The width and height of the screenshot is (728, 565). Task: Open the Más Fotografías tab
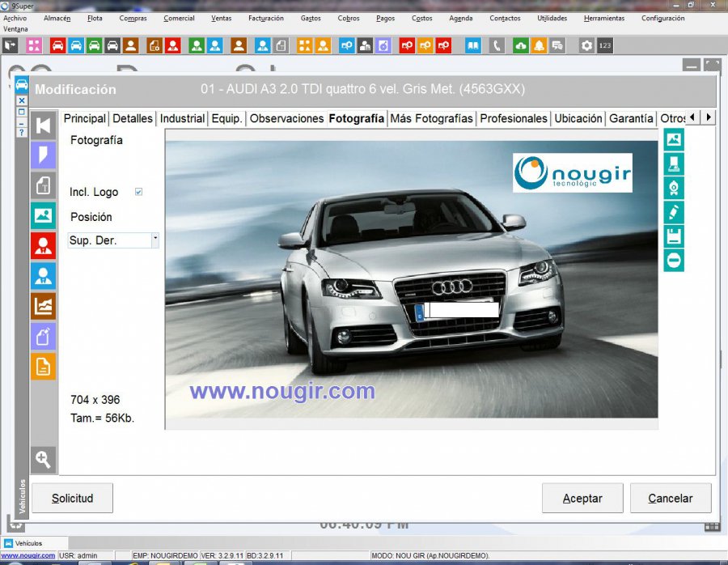[431, 118]
